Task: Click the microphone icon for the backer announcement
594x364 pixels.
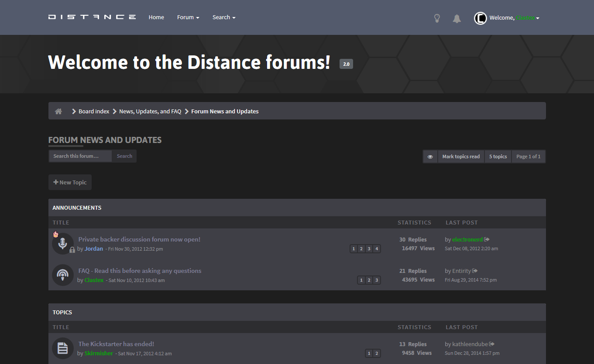Action: click(63, 243)
